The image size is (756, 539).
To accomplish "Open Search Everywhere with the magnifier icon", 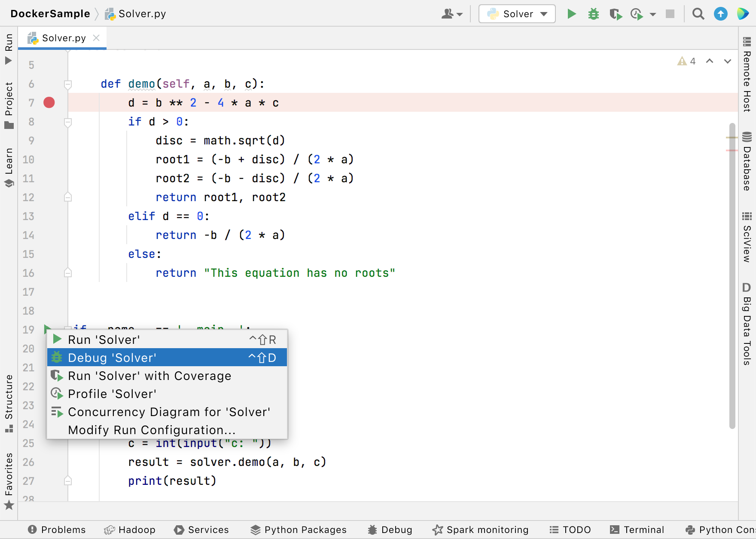I will coord(698,14).
